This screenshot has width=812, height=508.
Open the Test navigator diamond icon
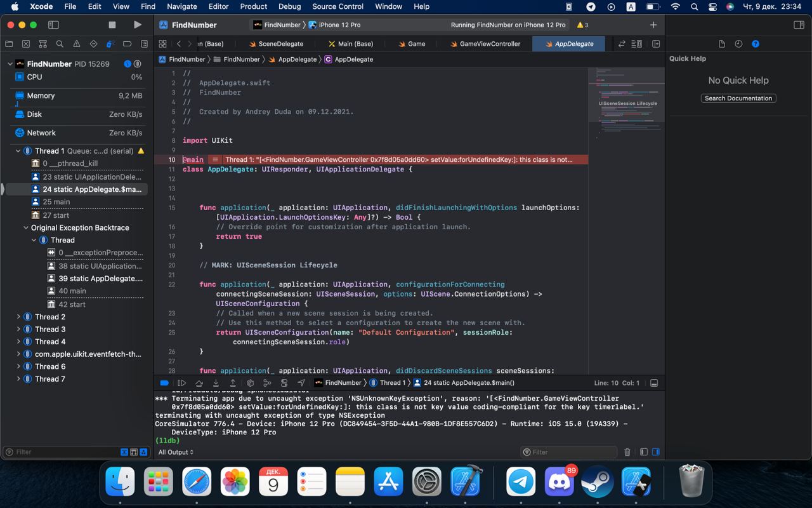[x=93, y=44]
